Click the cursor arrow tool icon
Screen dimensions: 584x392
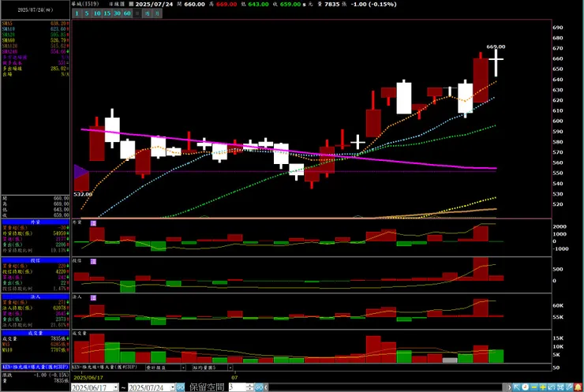pos(517,387)
